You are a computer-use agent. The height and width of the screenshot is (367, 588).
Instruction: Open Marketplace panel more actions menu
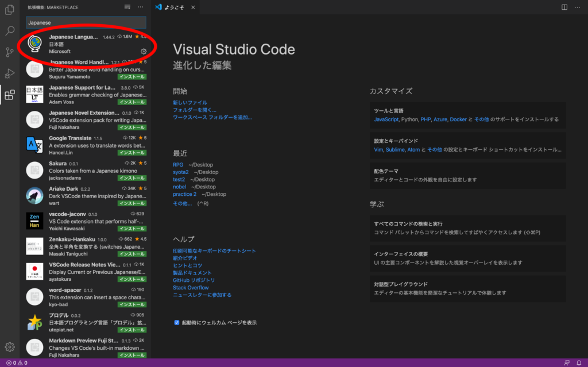tap(140, 7)
